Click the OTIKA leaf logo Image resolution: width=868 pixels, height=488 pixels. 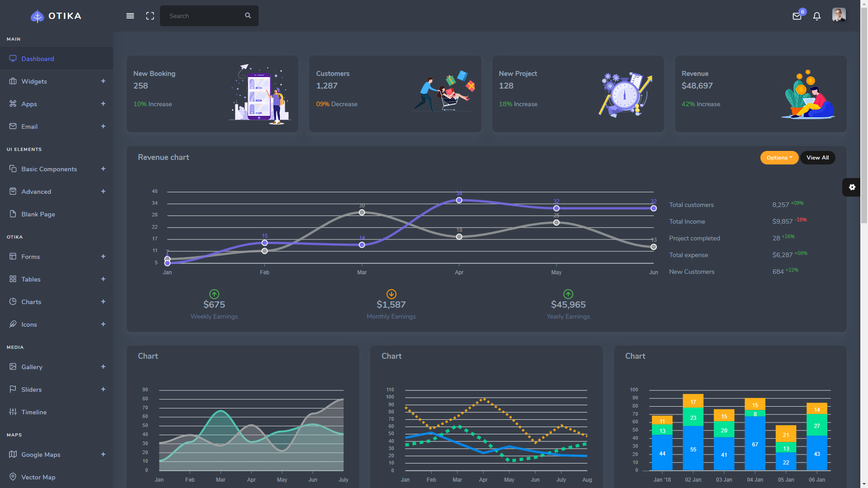tap(37, 16)
